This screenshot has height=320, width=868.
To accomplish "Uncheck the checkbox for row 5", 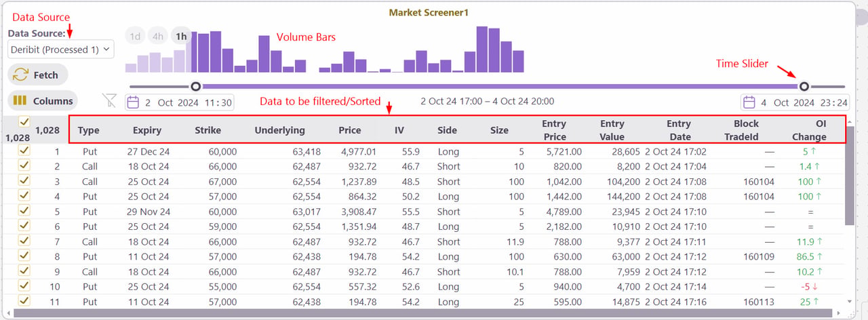I will 24,211.
